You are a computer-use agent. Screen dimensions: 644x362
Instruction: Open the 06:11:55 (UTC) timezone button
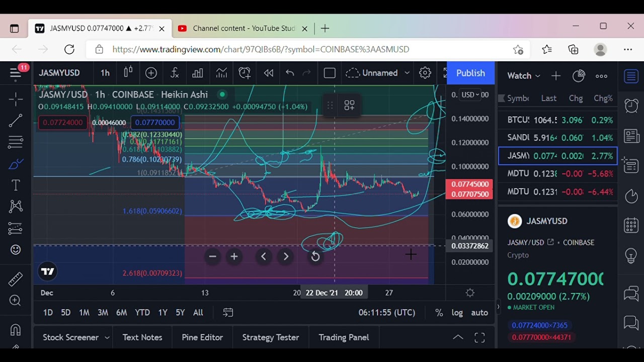point(387,313)
